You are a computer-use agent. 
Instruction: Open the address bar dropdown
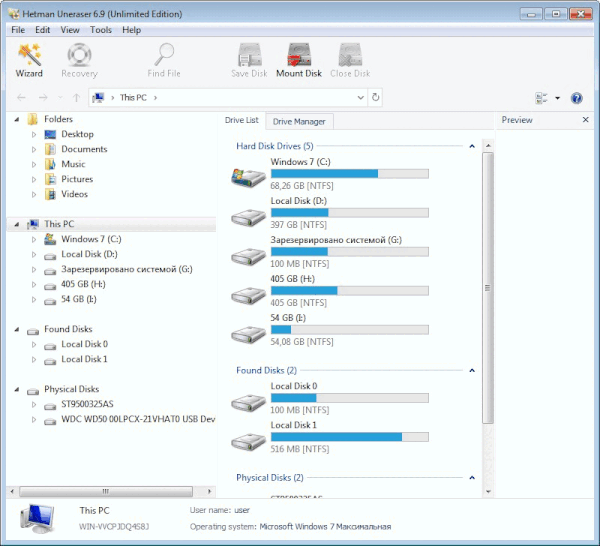tap(360, 98)
